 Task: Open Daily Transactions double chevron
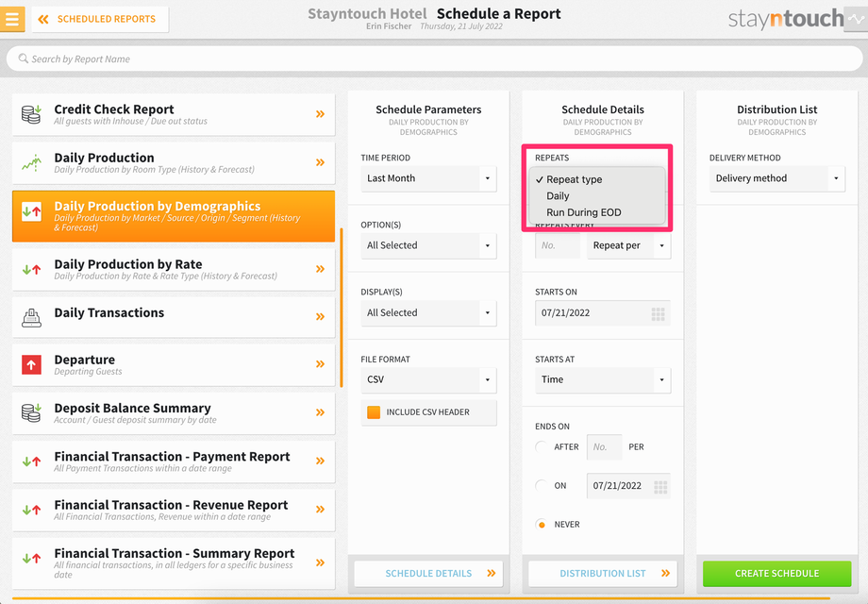(x=320, y=317)
